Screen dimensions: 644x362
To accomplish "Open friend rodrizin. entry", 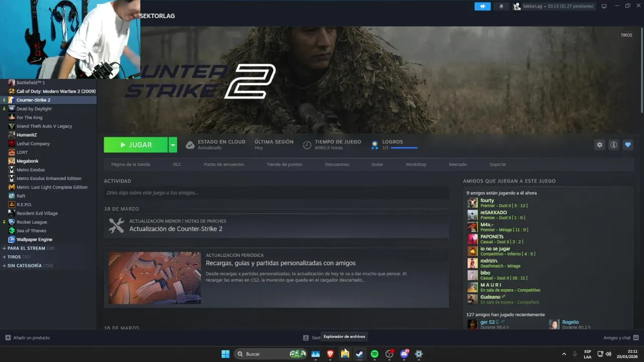I will (x=489, y=260).
